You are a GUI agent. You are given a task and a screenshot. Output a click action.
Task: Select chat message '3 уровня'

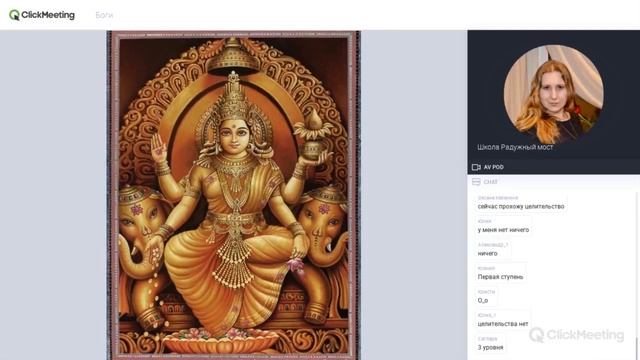pos(490,347)
